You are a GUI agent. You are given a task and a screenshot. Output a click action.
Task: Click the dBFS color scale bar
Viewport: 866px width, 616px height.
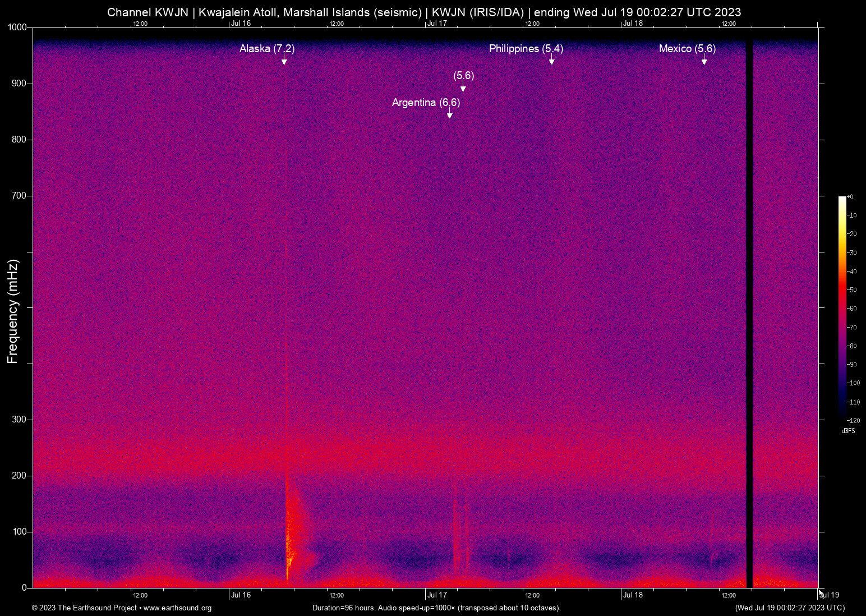click(842, 308)
